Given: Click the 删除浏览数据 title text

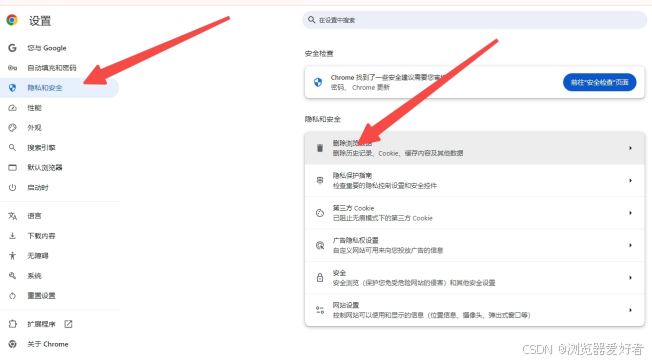Looking at the screenshot, I should [x=352, y=143].
